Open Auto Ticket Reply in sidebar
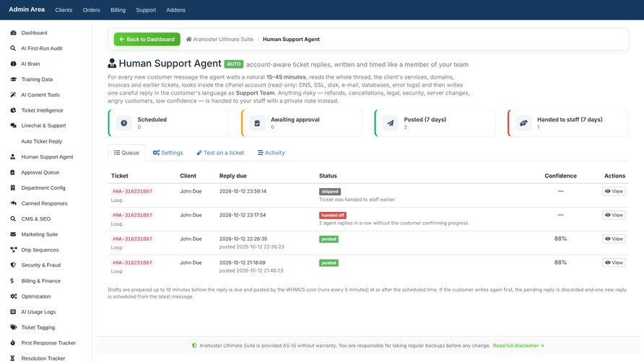The height and width of the screenshot is (362, 644). pos(41,141)
